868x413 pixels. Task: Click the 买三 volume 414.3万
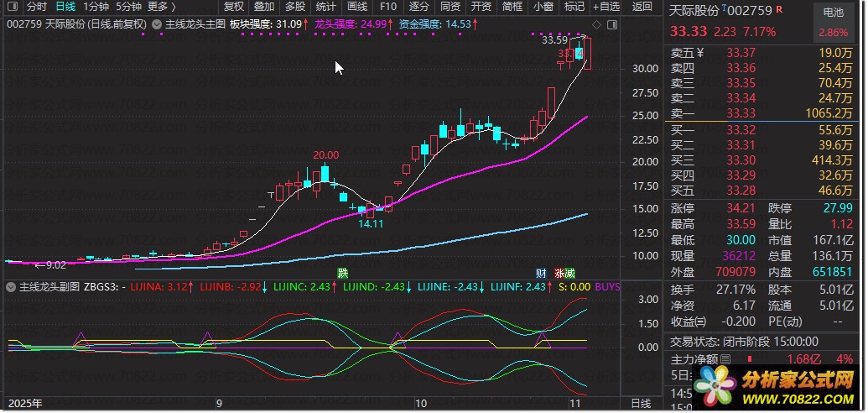pyautogui.click(x=831, y=161)
